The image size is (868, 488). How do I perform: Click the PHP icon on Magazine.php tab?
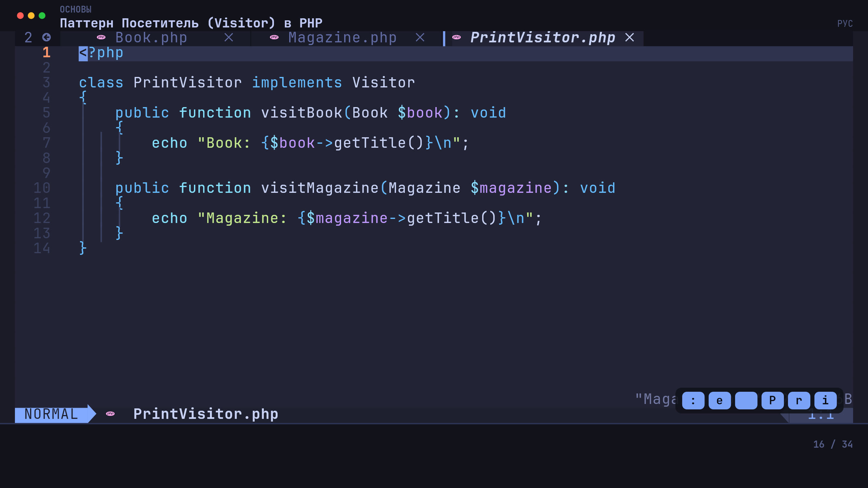click(274, 37)
